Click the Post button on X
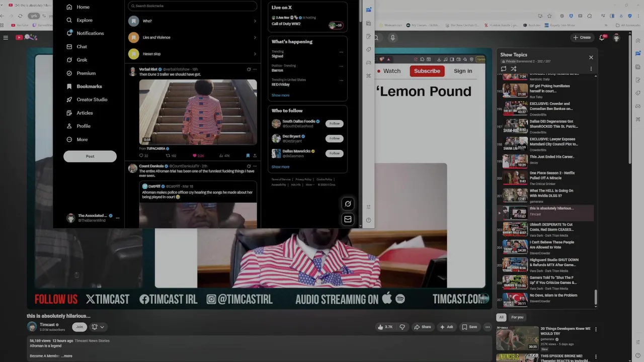This screenshot has height=362, width=644. 90,156
